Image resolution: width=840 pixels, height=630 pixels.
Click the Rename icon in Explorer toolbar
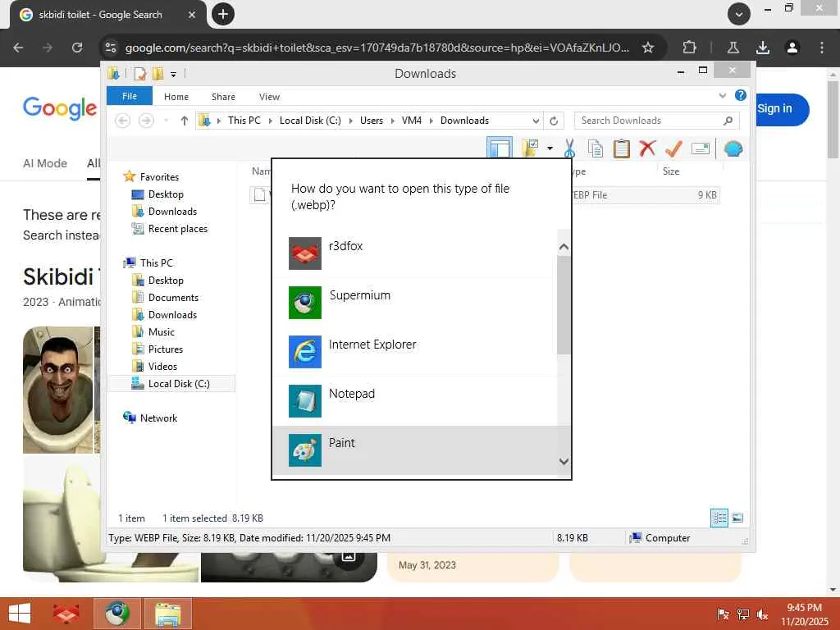pyautogui.click(x=701, y=148)
